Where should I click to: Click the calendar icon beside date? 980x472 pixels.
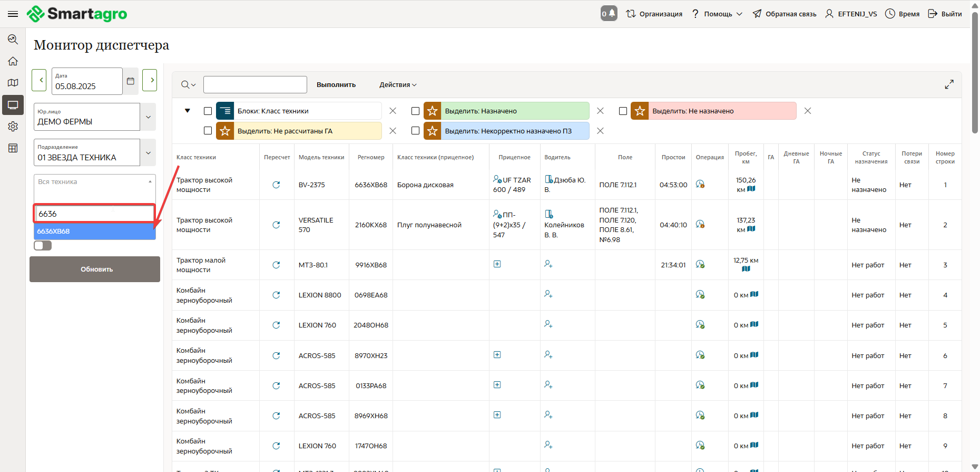(x=131, y=81)
